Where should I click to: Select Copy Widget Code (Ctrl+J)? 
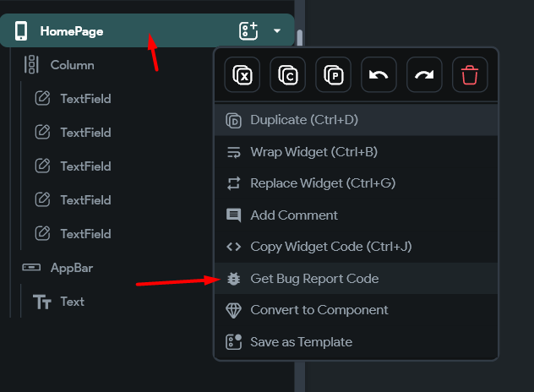[x=356, y=247]
